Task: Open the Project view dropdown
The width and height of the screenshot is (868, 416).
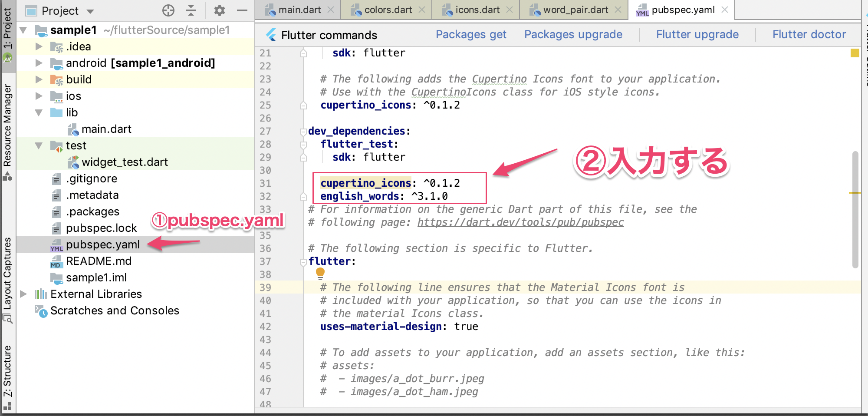Action: click(90, 11)
